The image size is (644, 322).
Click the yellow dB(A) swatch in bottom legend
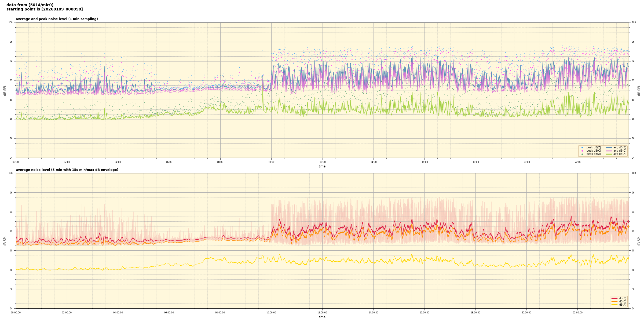(614, 305)
